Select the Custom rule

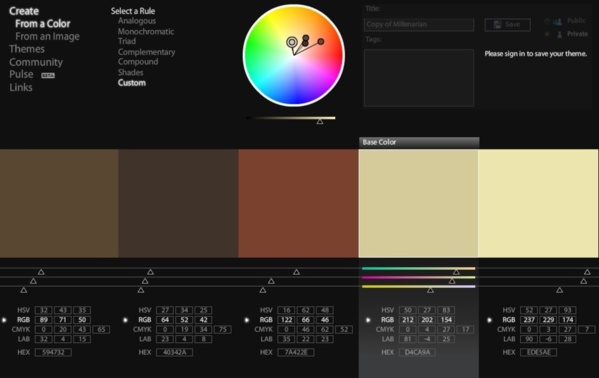tap(132, 83)
